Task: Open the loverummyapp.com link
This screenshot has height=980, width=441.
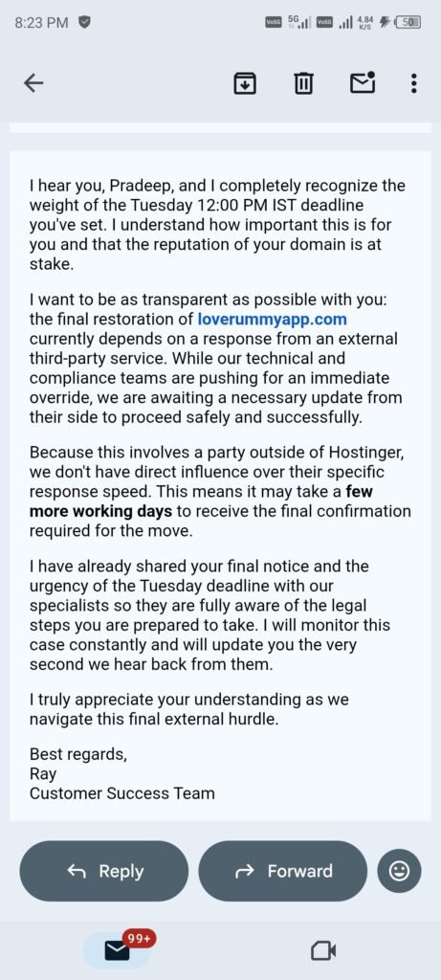Action: [x=272, y=320]
